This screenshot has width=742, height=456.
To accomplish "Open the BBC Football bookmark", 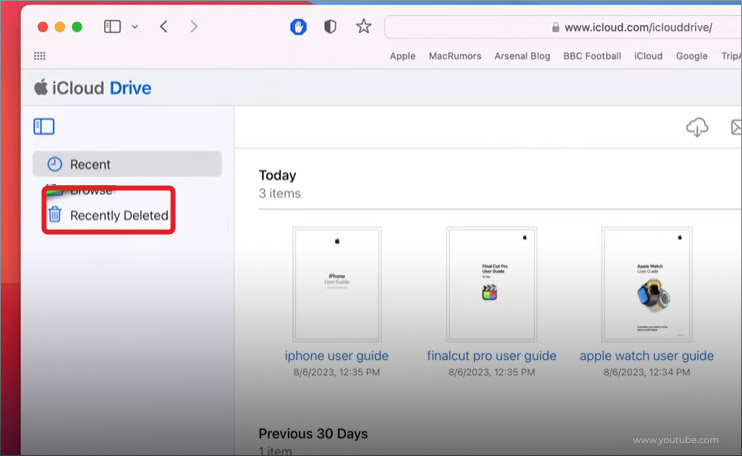I will (x=592, y=56).
